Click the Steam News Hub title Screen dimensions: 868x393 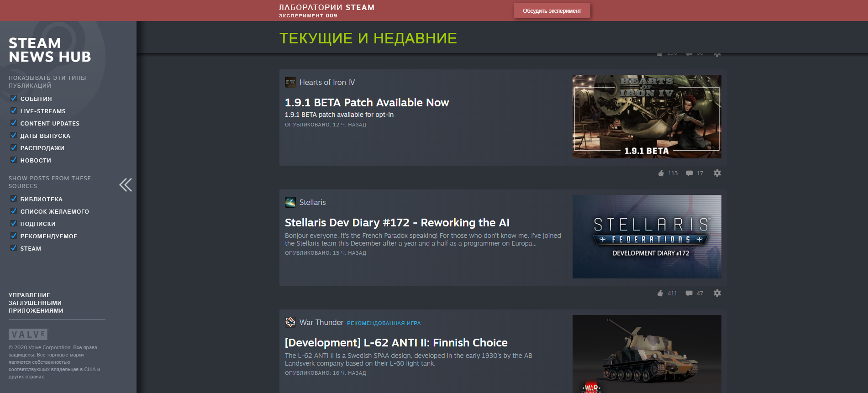(50, 50)
